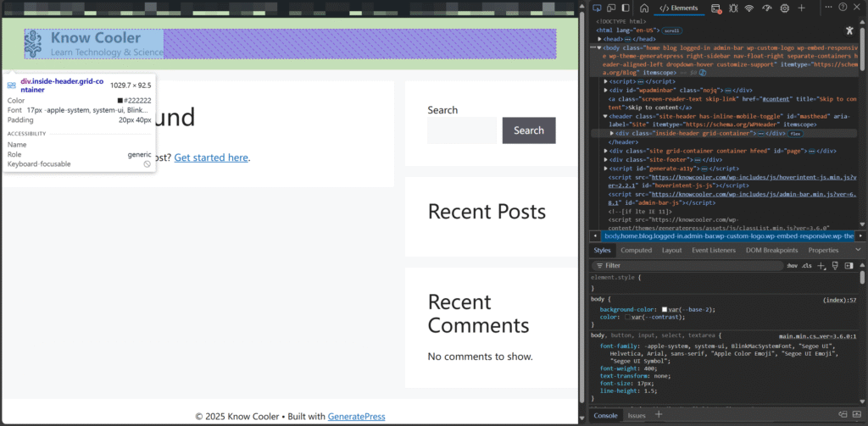Toggle device emulation icon in DevTools

(612, 8)
